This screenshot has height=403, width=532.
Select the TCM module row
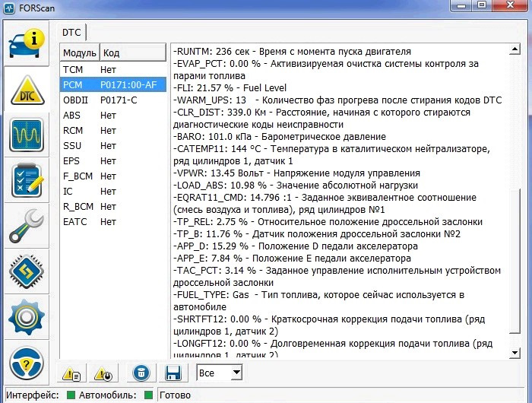(113, 70)
